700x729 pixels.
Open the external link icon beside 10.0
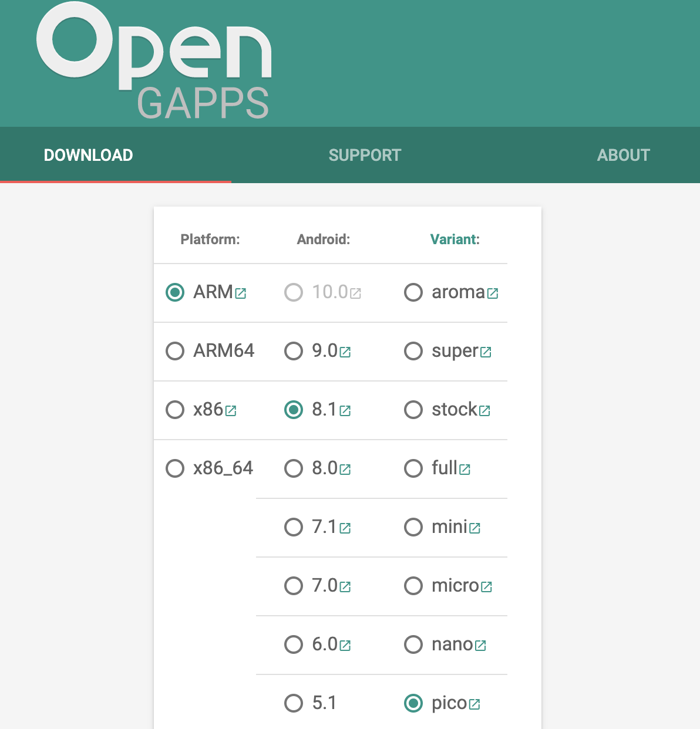coord(355,293)
